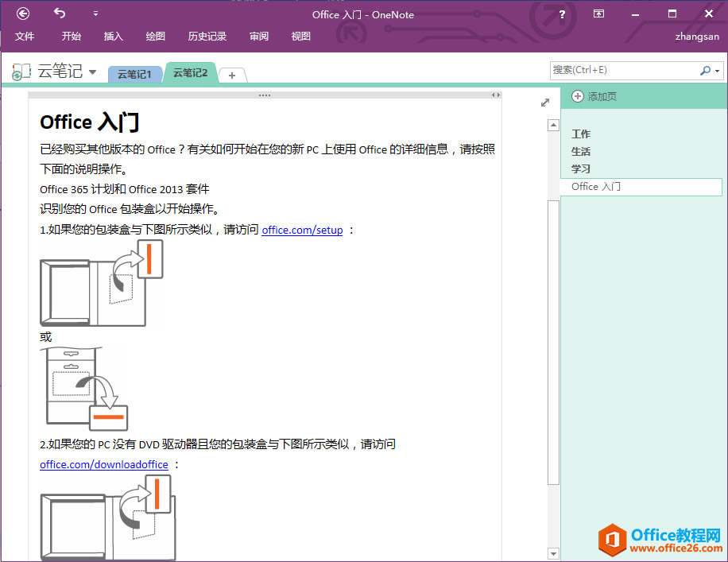
Task: Open the office.com/downloadoffice link
Action: (103, 464)
